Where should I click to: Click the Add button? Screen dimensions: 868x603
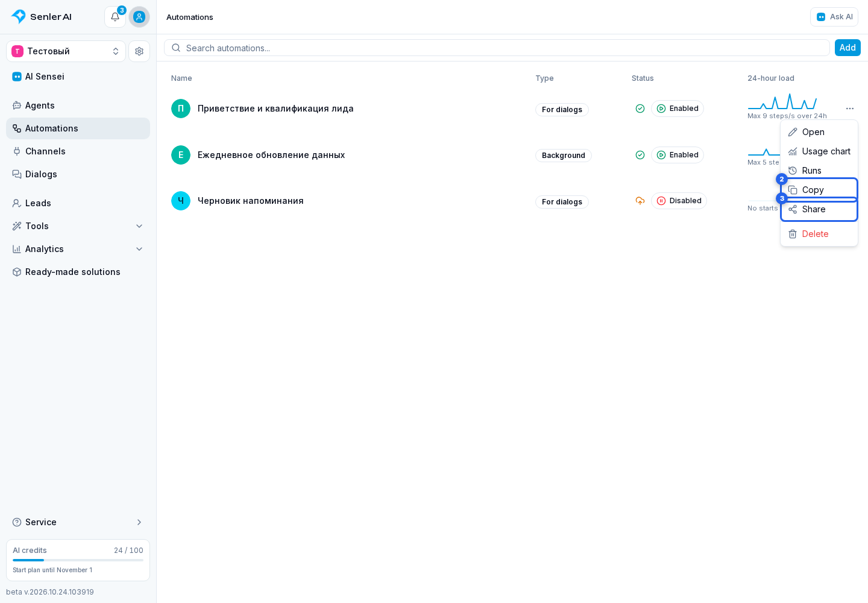coord(848,48)
